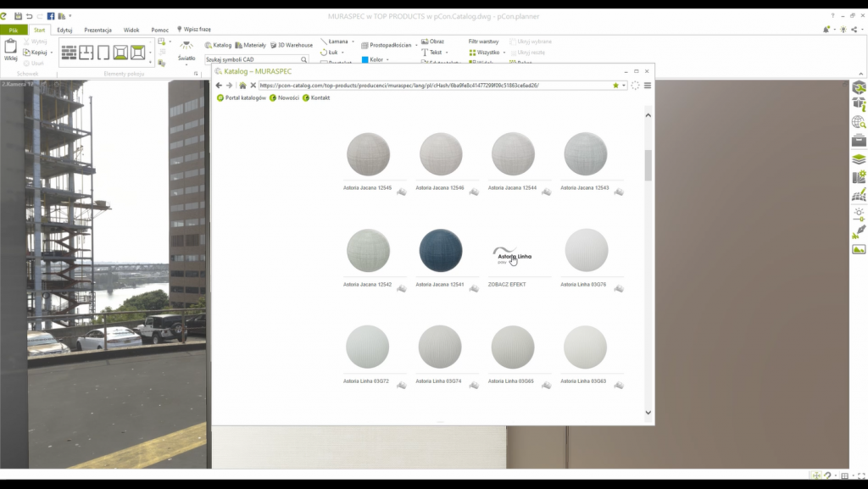This screenshot has width=868, height=489.
Task: Switch to the Edytuj tab
Action: 64,30
